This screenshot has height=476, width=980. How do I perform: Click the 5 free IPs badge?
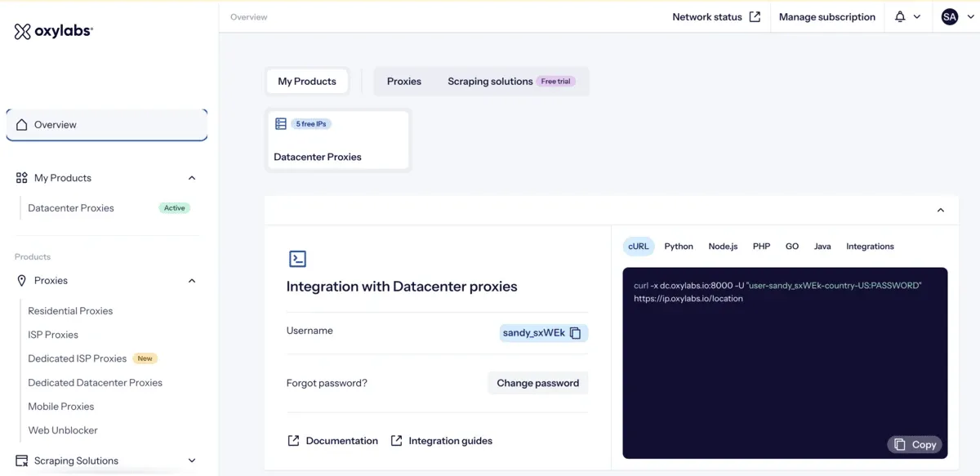(x=312, y=124)
